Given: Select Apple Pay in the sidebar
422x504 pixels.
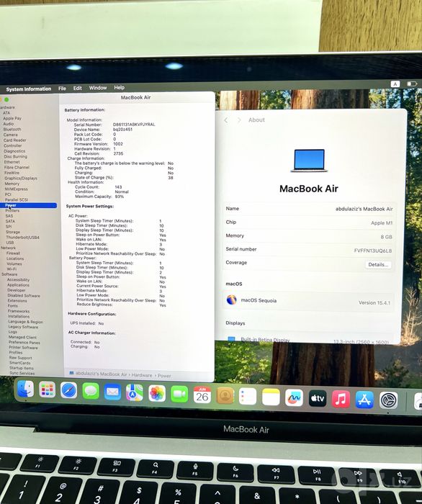Looking at the screenshot, I should [x=12, y=118].
